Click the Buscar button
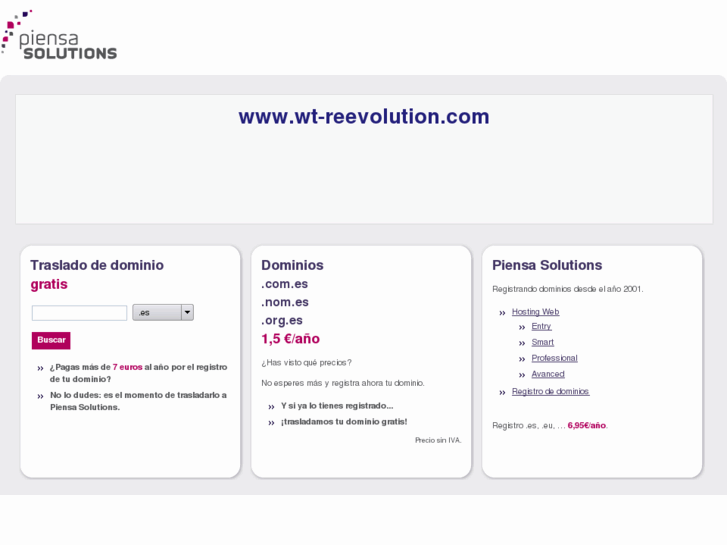727x545 pixels. point(51,340)
